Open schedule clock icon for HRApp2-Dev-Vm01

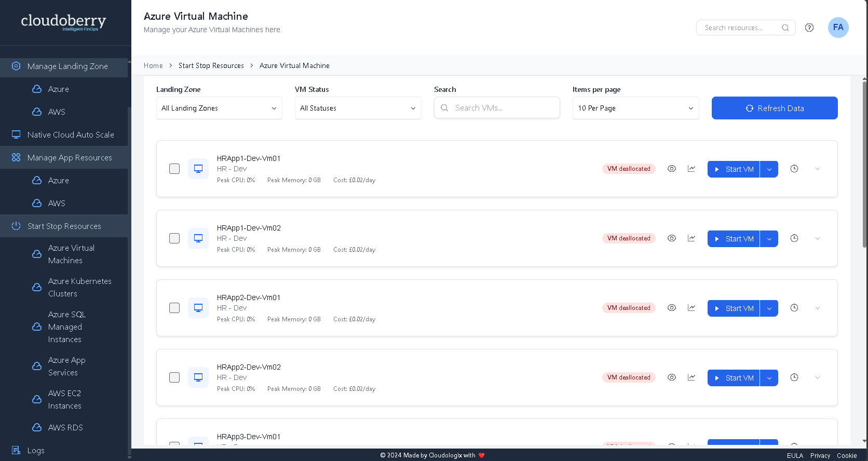tap(794, 308)
